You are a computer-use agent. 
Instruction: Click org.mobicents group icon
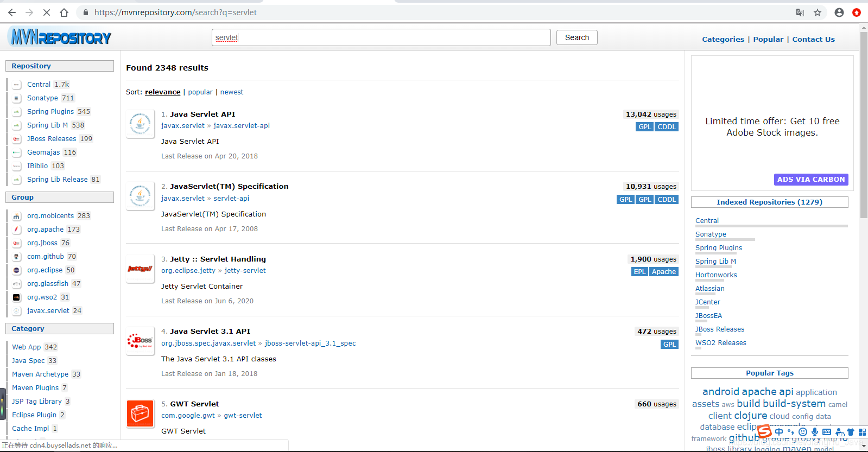pos(17,216)
